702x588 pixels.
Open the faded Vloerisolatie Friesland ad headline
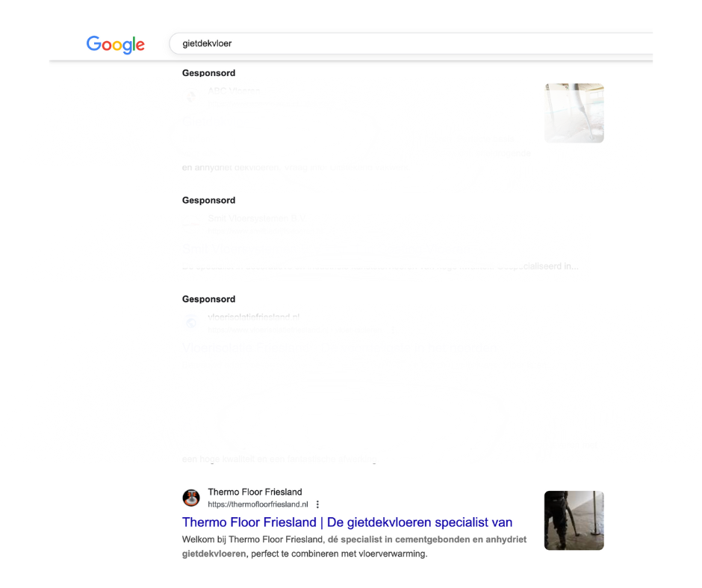click(x=339, y=348)
